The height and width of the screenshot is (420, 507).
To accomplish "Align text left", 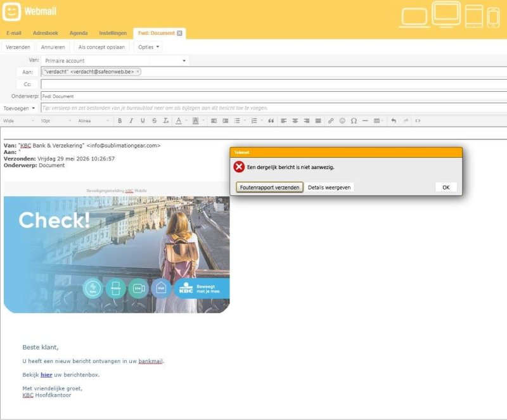I will [283, 121].
